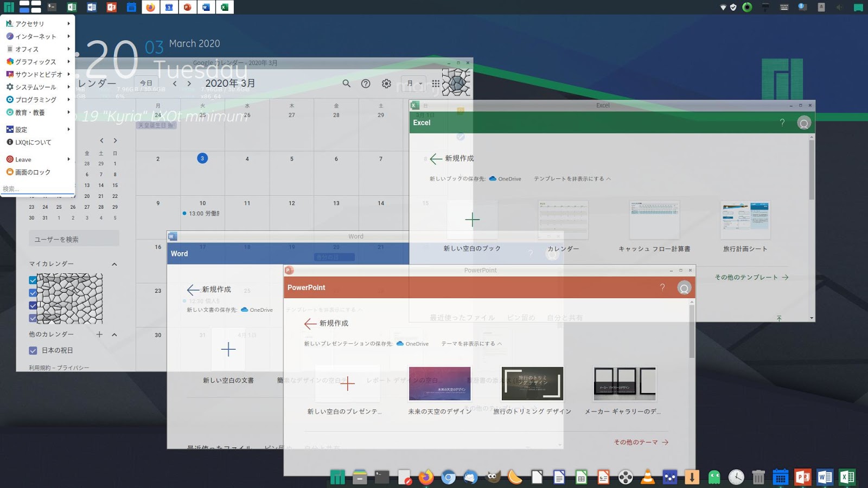Open その他のテンプレート link in Excel
Screen dimensions: 868x488
point(751,278)
